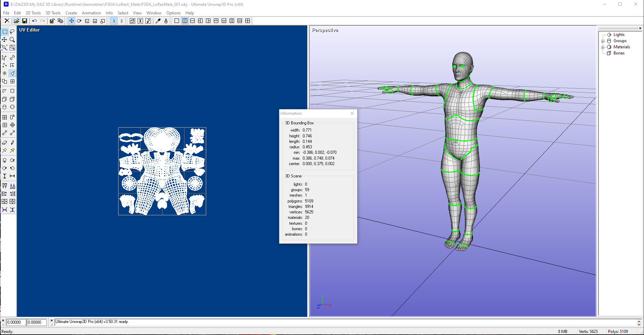Close the right side tree panel
The image size is (644, 335).
click(640, 28)
